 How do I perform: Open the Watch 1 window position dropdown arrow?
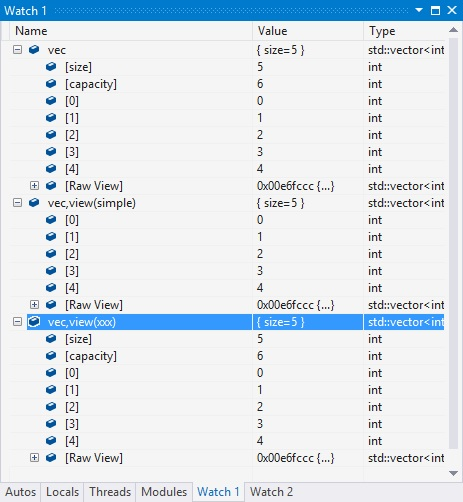(419, 10)
